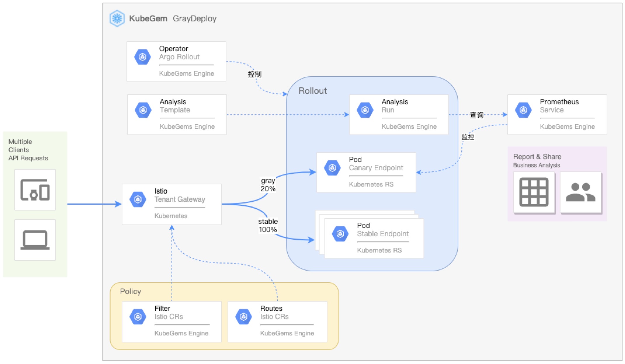Click the 'gray 20%' traffic label
Screen dimensions: 625x364
click(268, 184)
